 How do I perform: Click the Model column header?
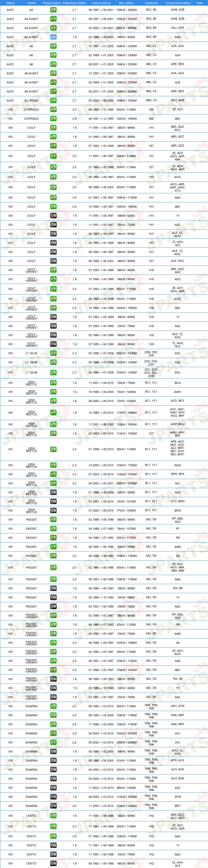pyautogui.click(x=32, y=3)
